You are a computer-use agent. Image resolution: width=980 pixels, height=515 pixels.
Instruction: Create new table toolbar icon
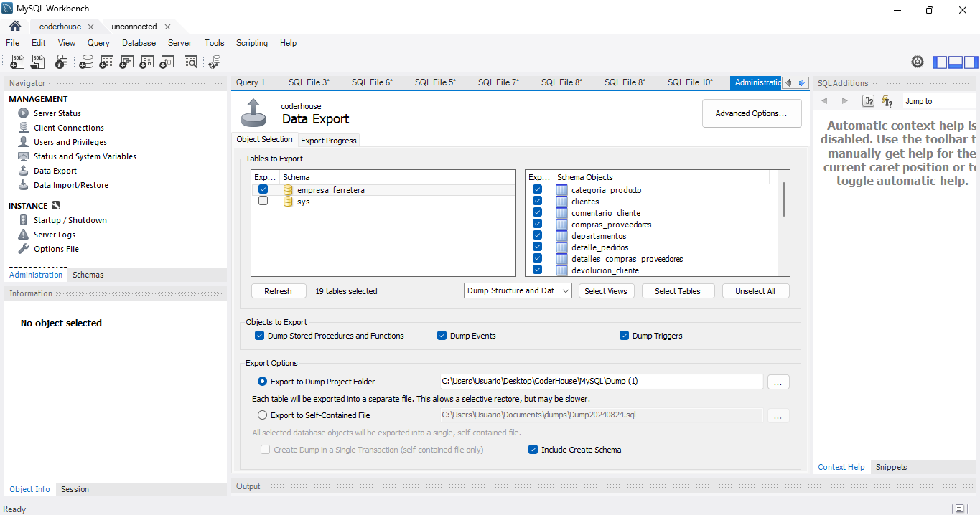tap(106, 62)
